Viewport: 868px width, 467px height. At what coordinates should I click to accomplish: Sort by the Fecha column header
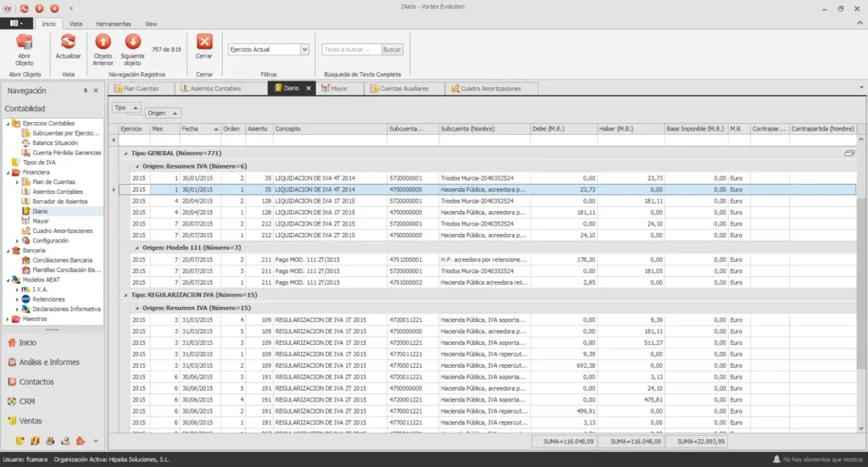coord(200,129)
